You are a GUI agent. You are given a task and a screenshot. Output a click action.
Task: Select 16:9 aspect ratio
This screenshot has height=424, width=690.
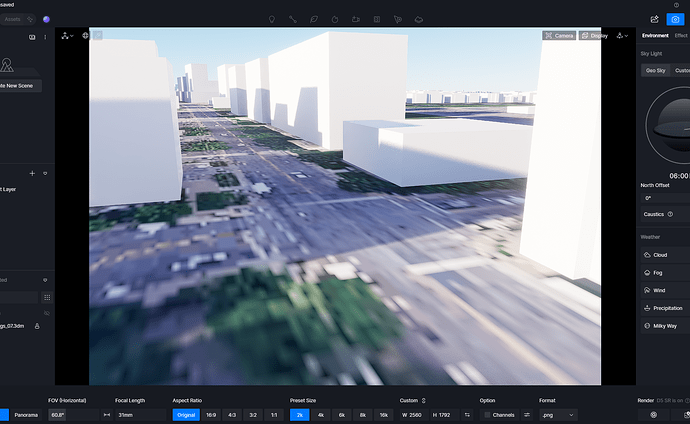pos(211,415)
